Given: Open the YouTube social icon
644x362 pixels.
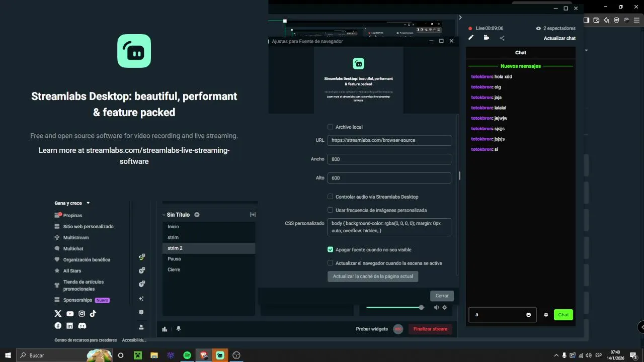Looking at the screenshot, I should 70,314.
